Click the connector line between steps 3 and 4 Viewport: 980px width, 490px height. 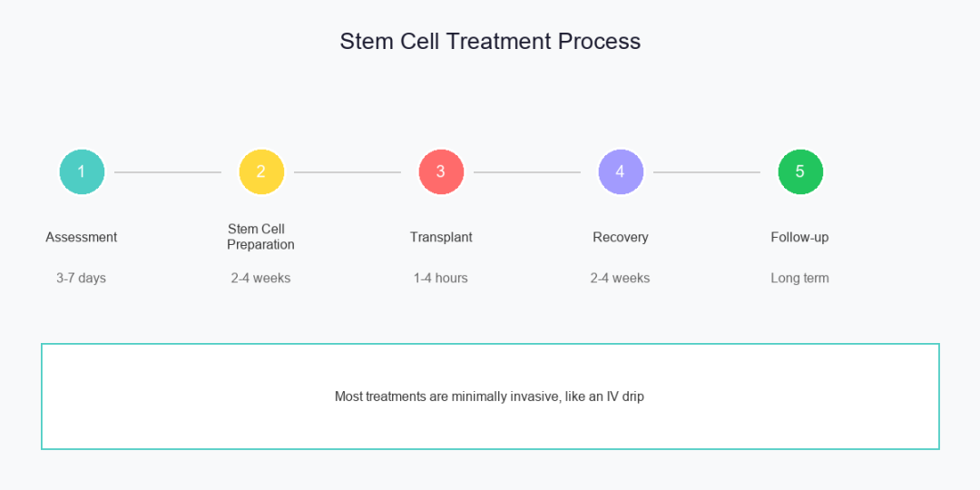pos(527,171)
